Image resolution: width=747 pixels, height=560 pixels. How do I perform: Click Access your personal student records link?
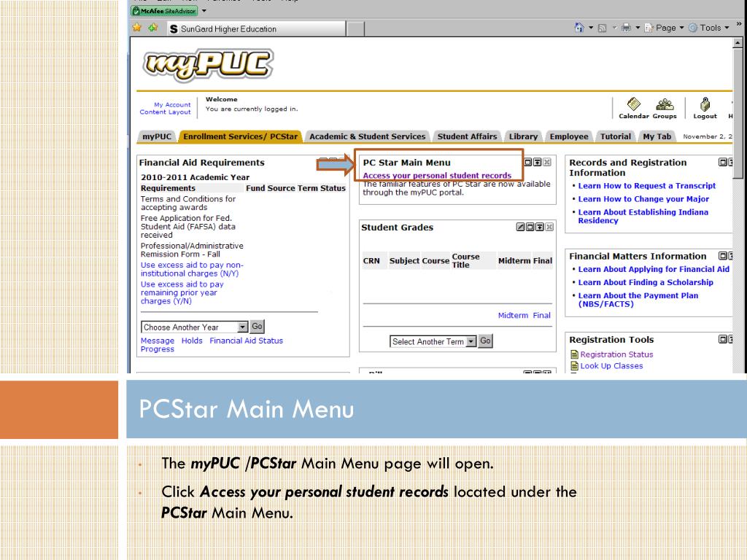[x=437, y=175]
